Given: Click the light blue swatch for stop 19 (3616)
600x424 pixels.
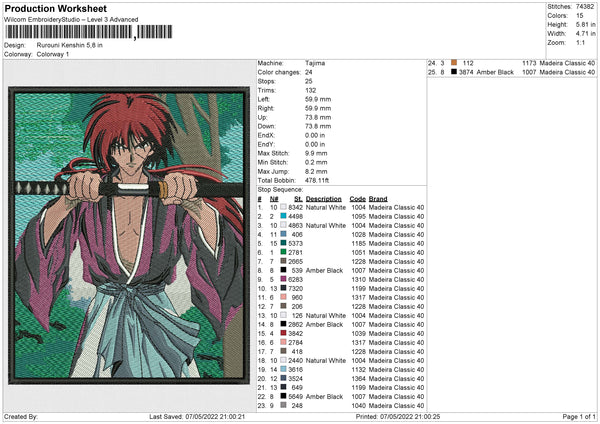Looking at the screenshot, I should click(283, 369).
